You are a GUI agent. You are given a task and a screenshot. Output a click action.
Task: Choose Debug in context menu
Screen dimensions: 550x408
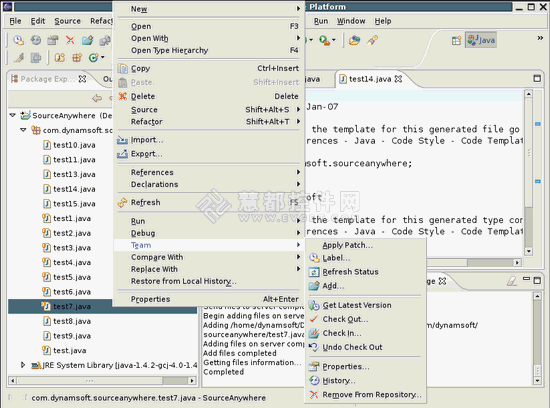pyautogui.click(x=209, y=233)
